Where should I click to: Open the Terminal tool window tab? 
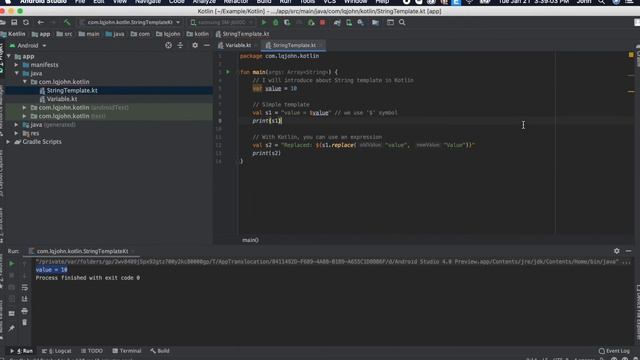click(x=127, y=351)
